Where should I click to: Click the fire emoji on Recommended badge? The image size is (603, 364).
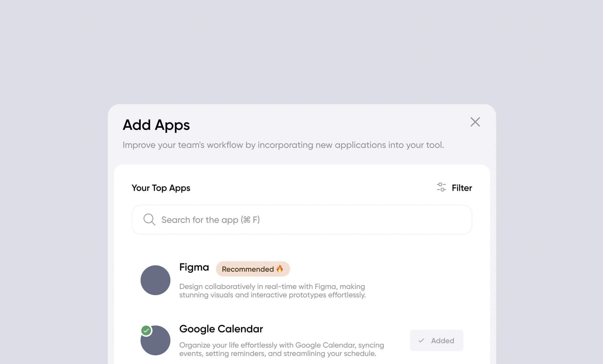[280, 268]
